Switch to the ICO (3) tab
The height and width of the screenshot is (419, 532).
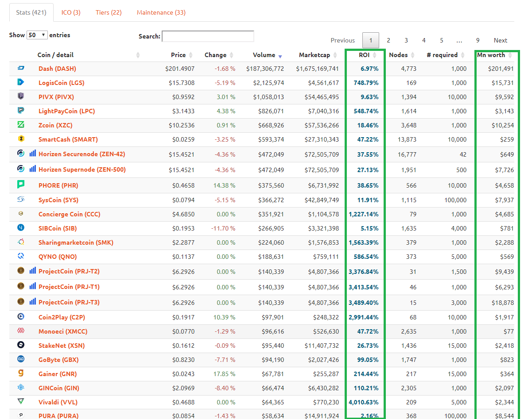pyautogui.click(x=71, y=12)
